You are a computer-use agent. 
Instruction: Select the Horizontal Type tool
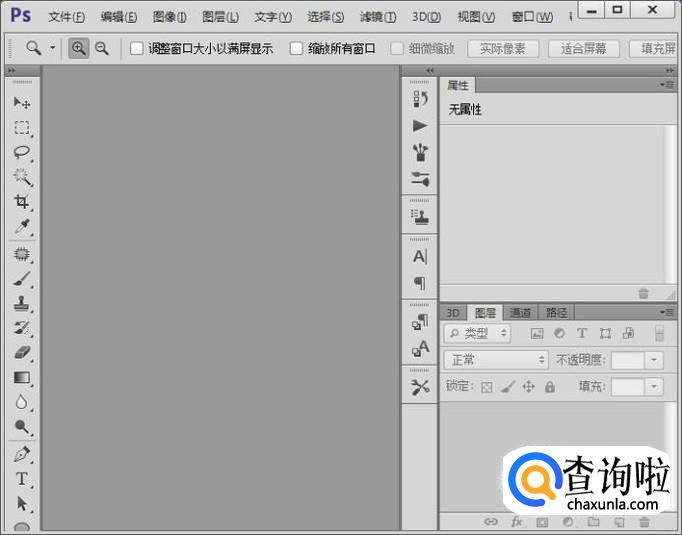22,479
